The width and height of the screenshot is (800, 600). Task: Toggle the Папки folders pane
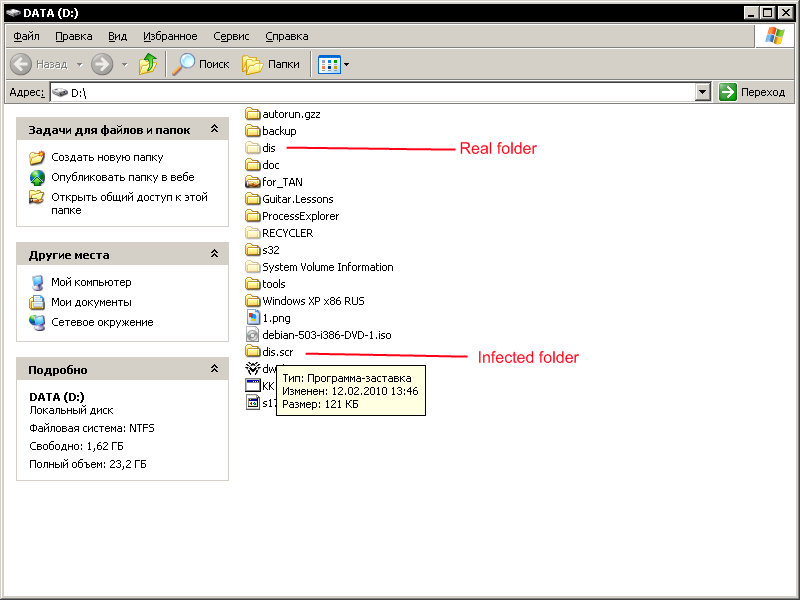pyautogui.click(x=271, y=64)
